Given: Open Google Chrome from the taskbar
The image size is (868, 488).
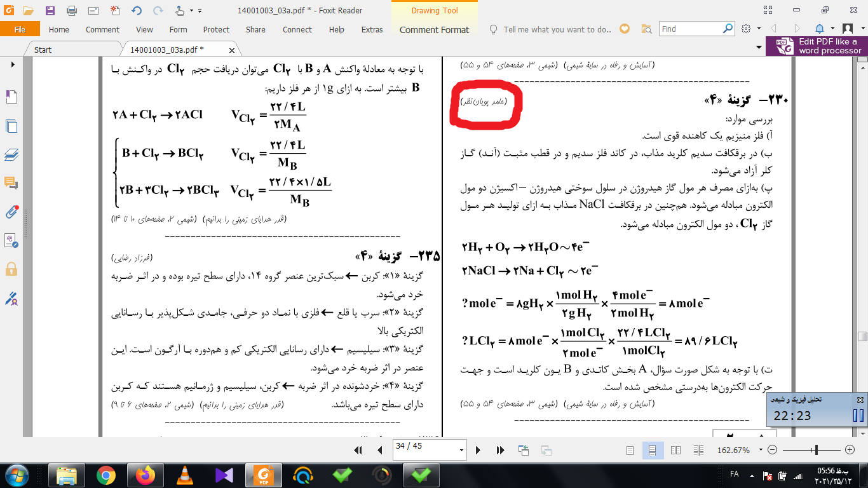Looking at the screenshot, I should coord(106,475).
